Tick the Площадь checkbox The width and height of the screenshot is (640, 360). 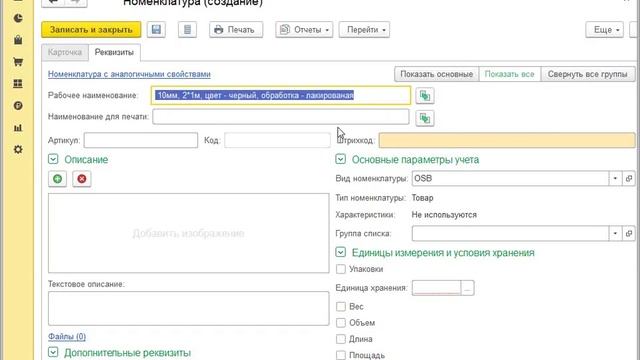point(341,355)
